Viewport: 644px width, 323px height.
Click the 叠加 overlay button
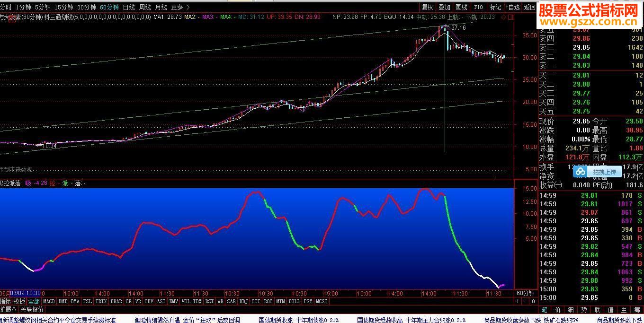tap(444, 7)
